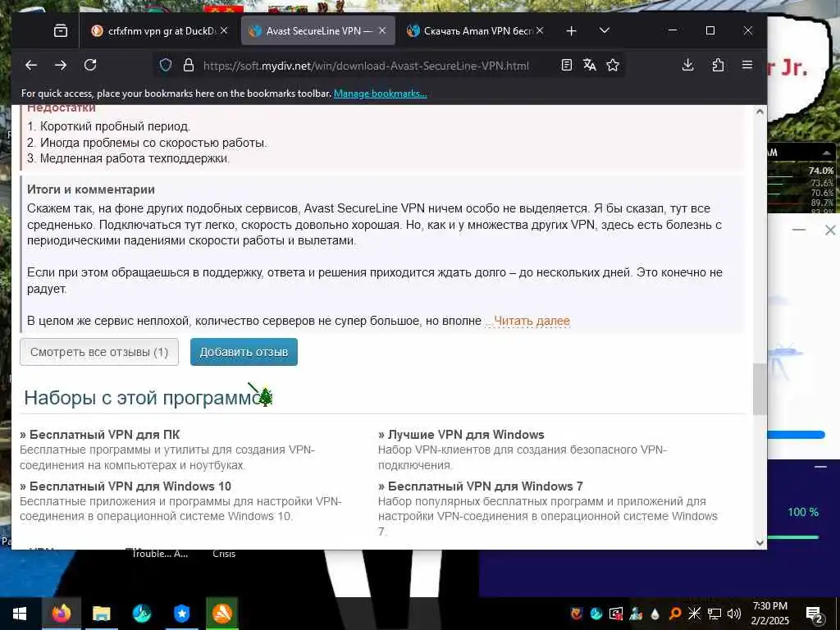Click the red shield tray icon
Screen dimensions: 840x630
(x=577, y=614)
